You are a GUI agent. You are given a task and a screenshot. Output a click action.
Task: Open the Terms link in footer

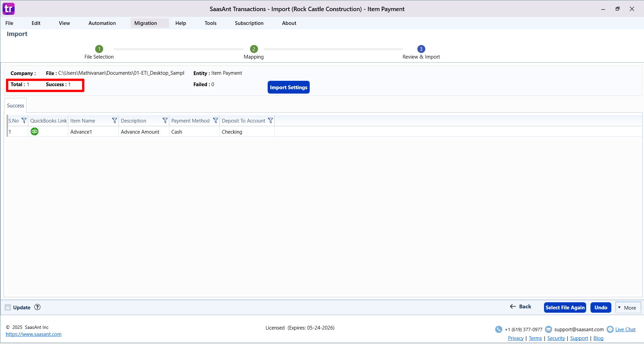pyautogui.click(x=535, y=338)
